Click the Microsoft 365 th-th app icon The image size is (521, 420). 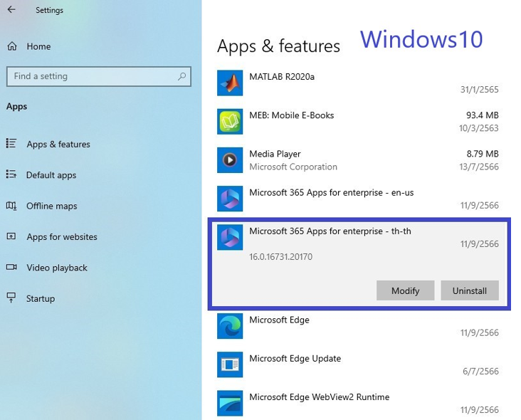[x=230, y=237]
